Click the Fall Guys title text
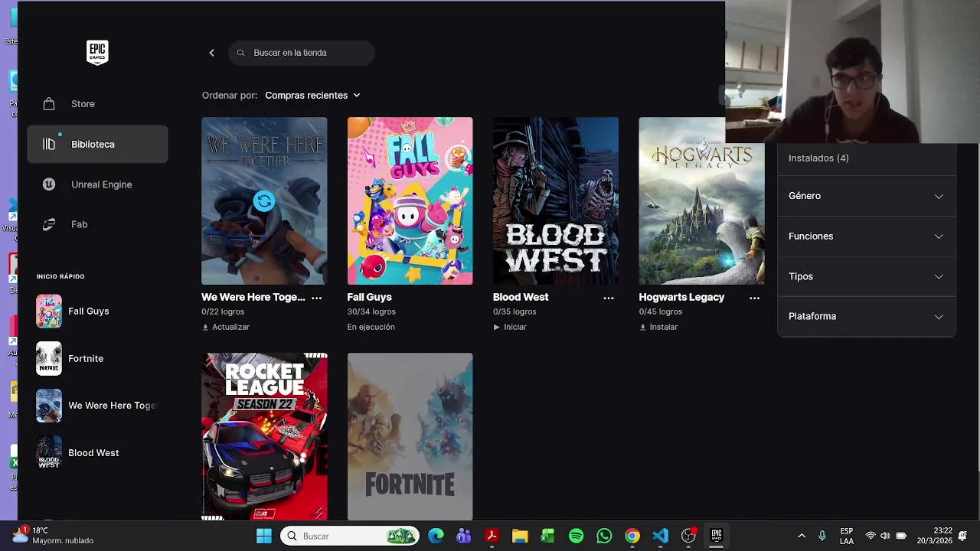Image resolution: width=980 pixels, height=551 pixels. pyautogui.click(x=370, y=297)
